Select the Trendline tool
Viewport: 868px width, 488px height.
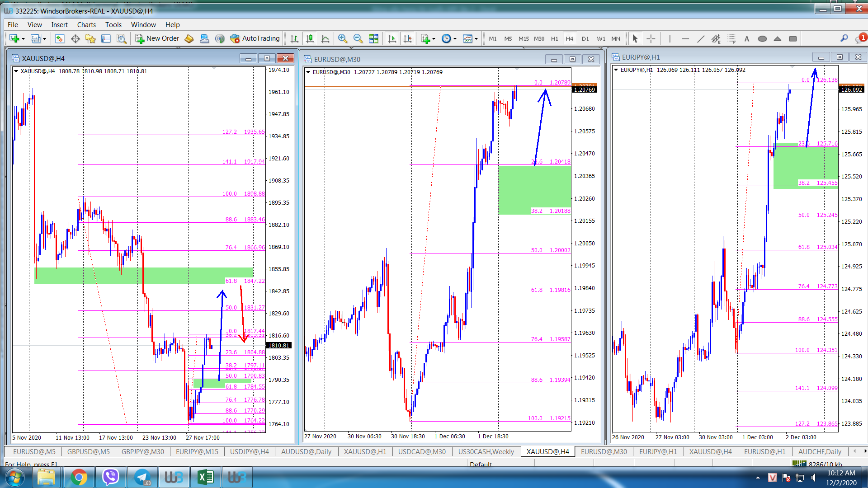[701, 39]
